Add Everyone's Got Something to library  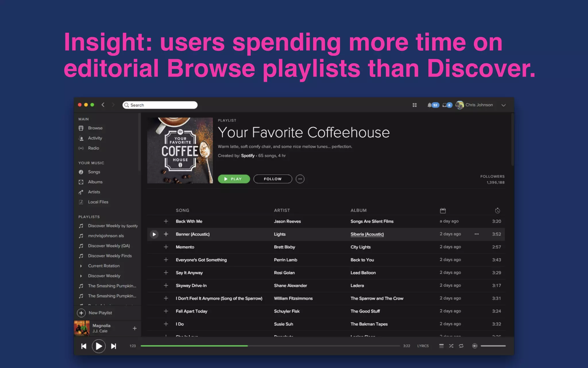point(166,260)
